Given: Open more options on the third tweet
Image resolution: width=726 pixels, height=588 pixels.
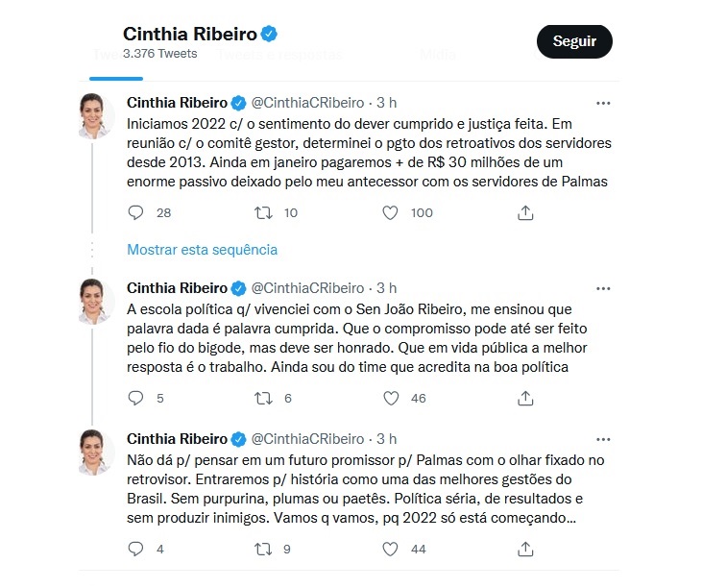Looking at the screenshot, I should [603, 439].
